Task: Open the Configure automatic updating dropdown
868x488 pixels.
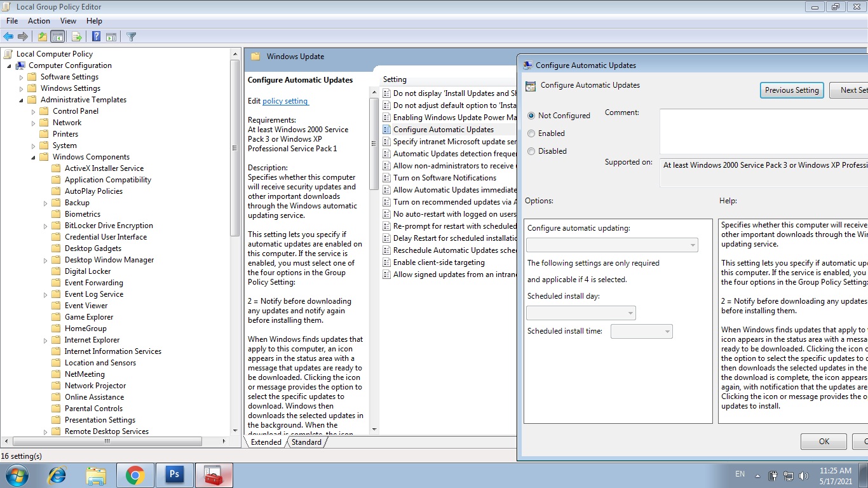Action: tap(612, 245)
